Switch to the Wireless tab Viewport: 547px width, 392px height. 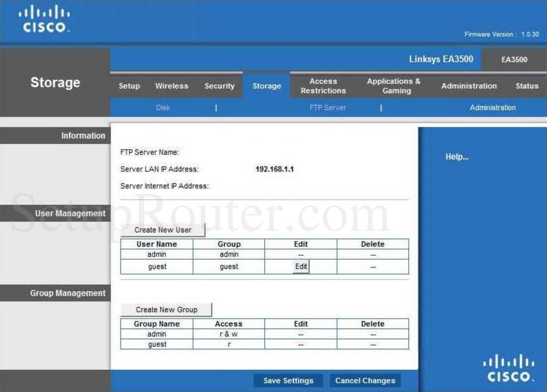[x=172, y=86]
